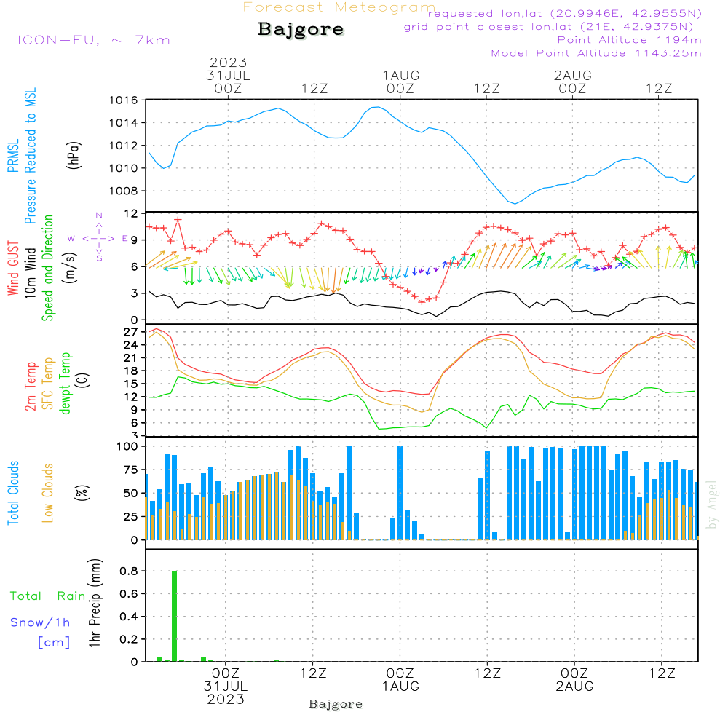Click the red '2m Temp' legend label

coord(30,387)
